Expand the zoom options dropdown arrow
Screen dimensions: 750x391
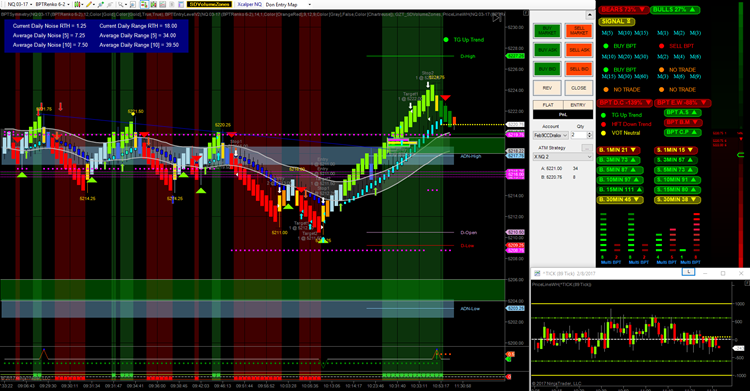[126, 4]
